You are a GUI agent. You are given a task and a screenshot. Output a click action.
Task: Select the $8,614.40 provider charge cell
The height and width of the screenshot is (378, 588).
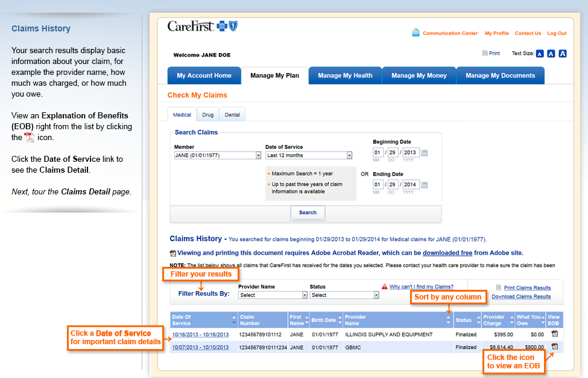click(x=501, y=347)
